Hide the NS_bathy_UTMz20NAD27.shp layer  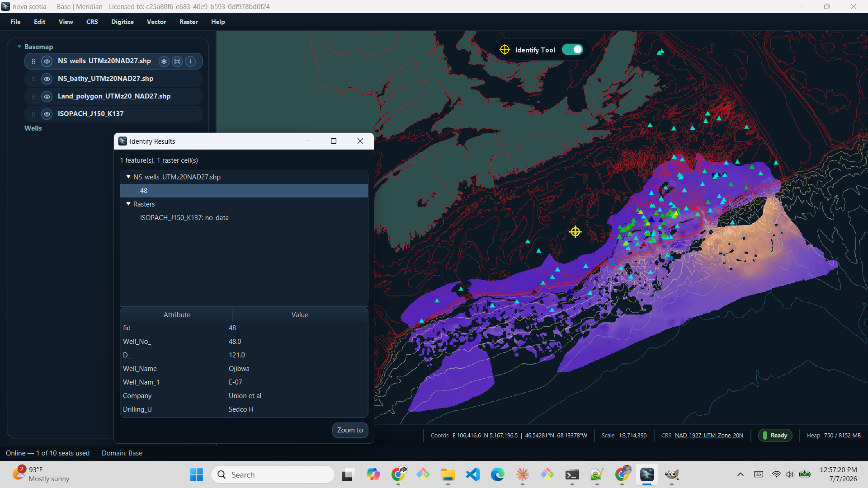(47, 79)
